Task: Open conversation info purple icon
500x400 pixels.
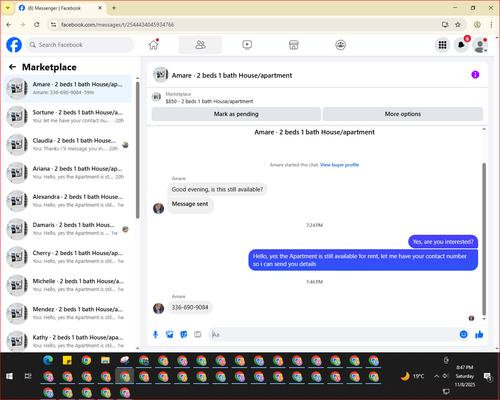Action: pyautogui.click(x=475, y=75)
